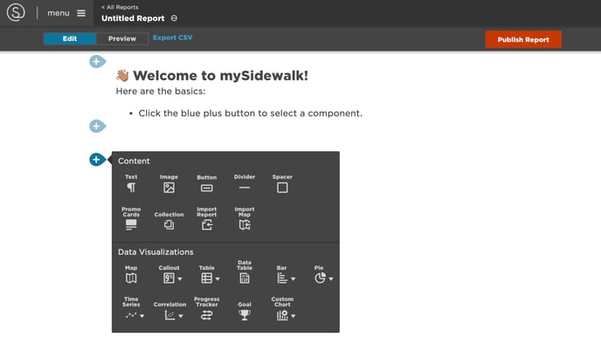Viewport: 601px width, 364px height.
Task: Add a Table visualization
Action: pos(206,274)
